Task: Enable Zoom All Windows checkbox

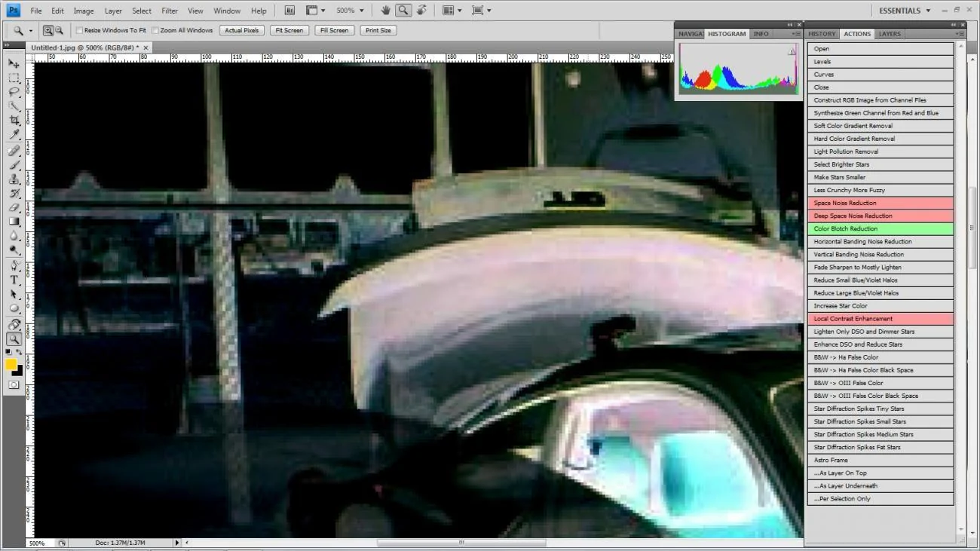Action: tap(155, 30)
